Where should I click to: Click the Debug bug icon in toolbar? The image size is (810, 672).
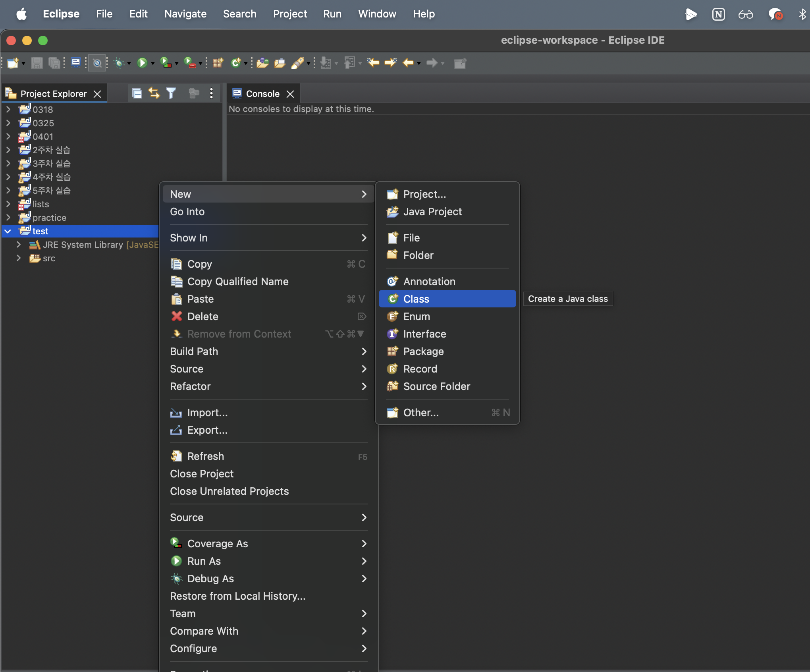pyautogui.click(x=119, y=63)
